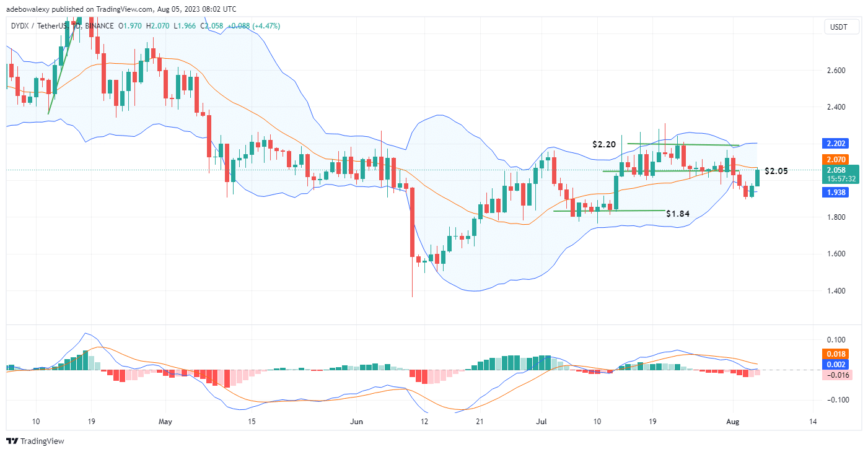This screenshot has height=452, width=868.
Task: Click the $2.20 resistance annotation
Action: [604, 144]
